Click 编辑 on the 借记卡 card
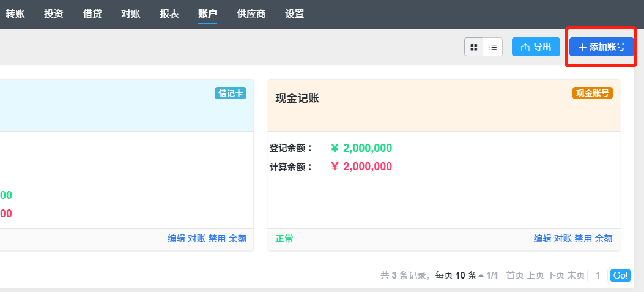 tap(176, 239)
